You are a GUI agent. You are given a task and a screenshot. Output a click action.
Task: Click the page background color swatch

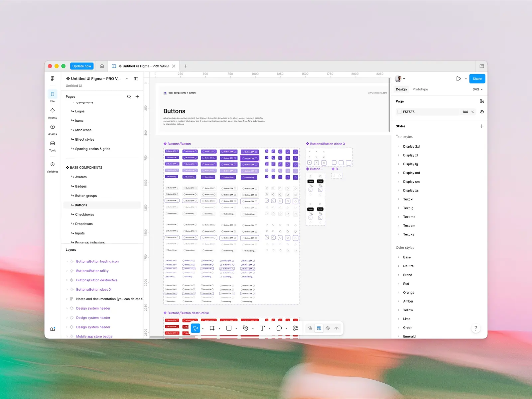[x=399, y=112]
